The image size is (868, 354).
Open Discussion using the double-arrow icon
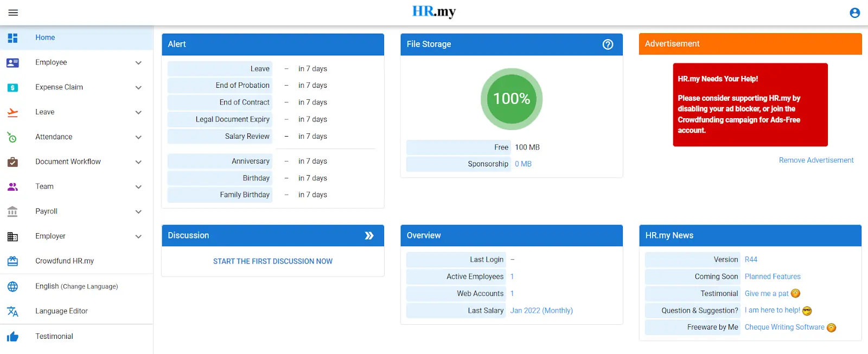pyautogui.click(x=369, y=235)
